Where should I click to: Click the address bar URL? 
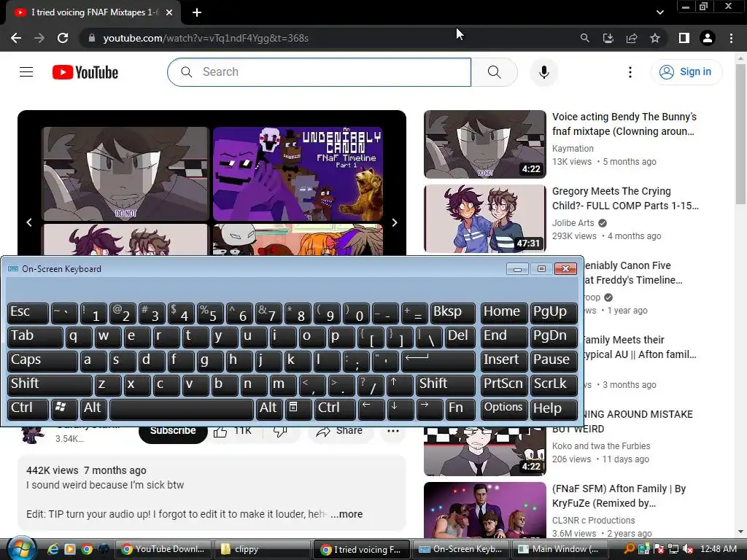[x=206, y=38]
